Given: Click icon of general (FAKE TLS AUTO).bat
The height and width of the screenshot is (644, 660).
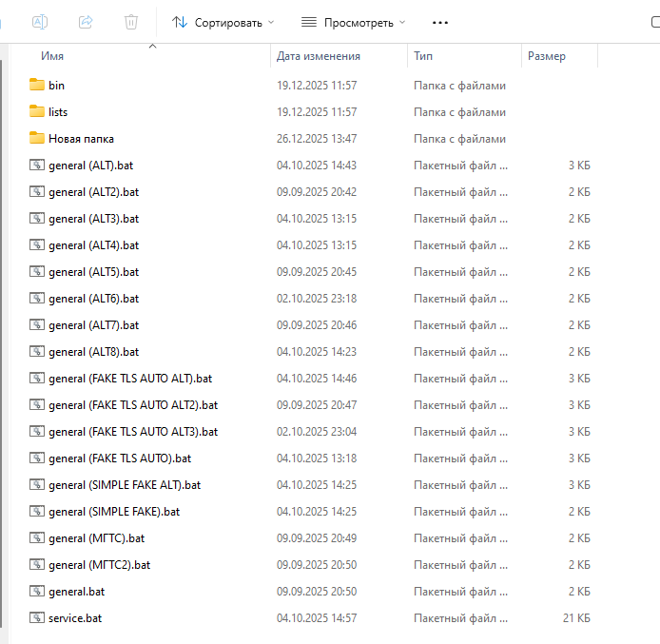Looking at the screenshot, I should tap(37, 458).
